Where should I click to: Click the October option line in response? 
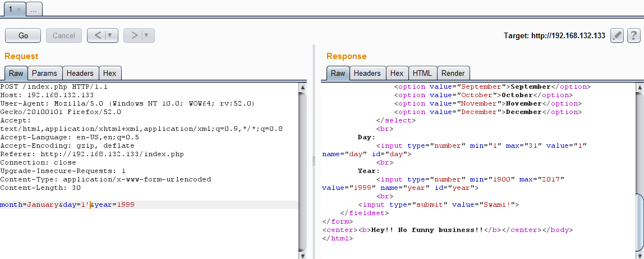(484, 95)
